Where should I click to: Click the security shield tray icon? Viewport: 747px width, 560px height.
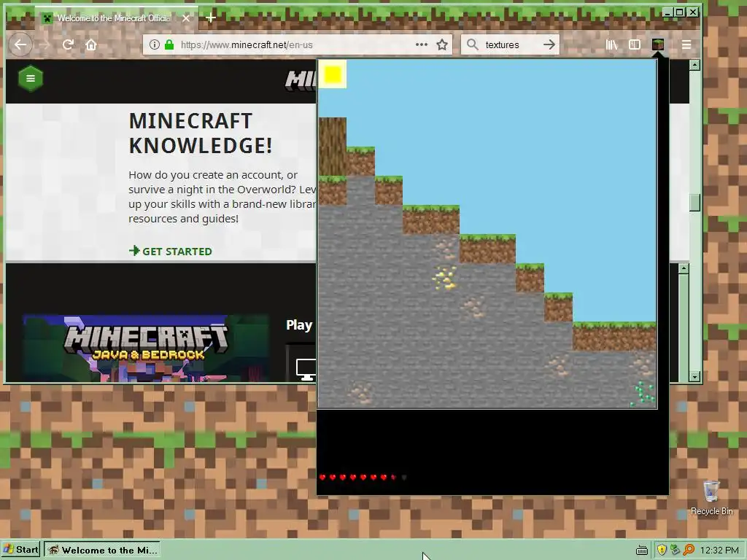(662, 550)
